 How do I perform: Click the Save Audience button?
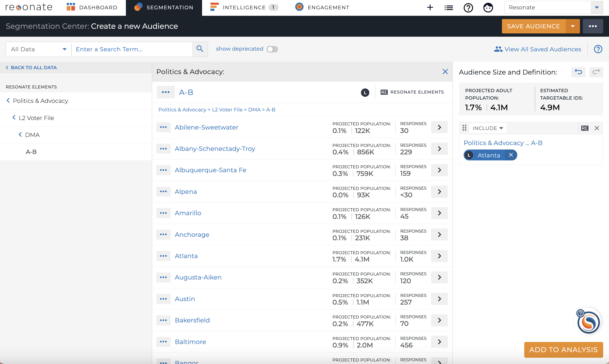click(534, 26)
